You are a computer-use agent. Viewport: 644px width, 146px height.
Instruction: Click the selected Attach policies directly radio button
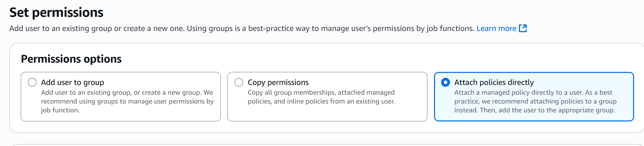[x=445, y=82]
